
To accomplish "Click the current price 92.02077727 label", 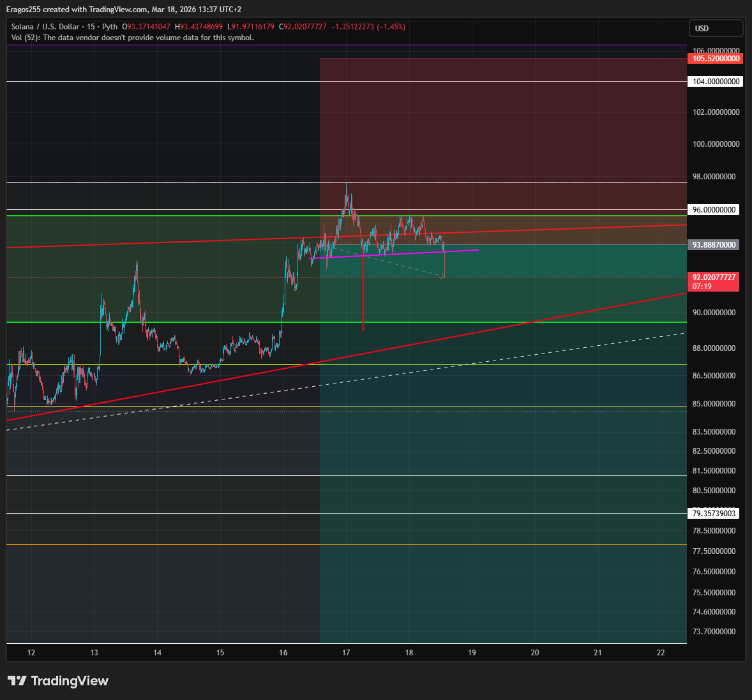I will coord(714,281).
